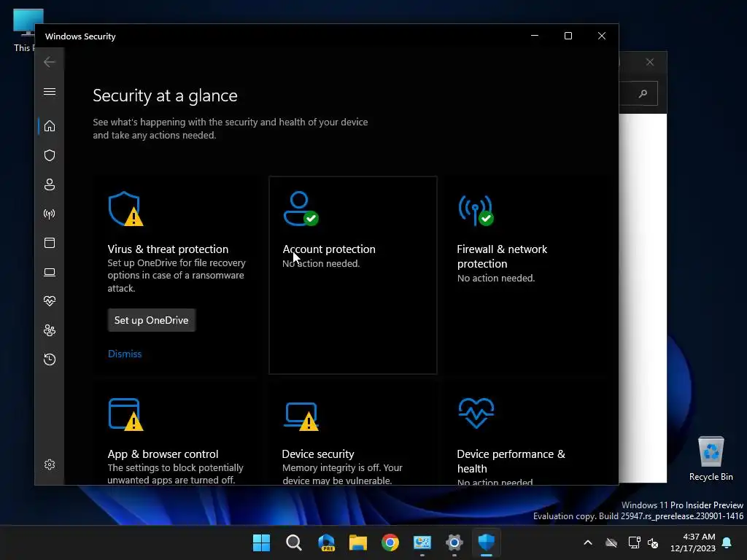
Task: Open Virus & threat protection shield in sidebar
Action: [50, 155]
